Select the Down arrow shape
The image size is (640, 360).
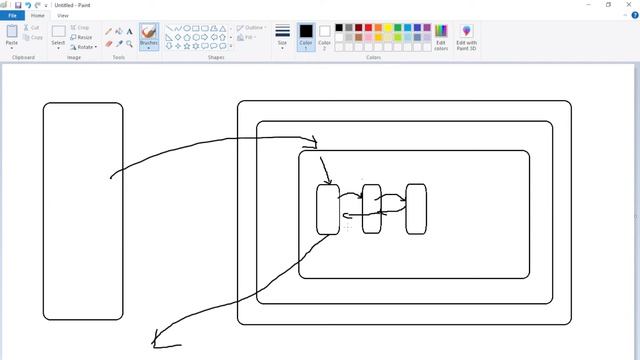point(169,46)
